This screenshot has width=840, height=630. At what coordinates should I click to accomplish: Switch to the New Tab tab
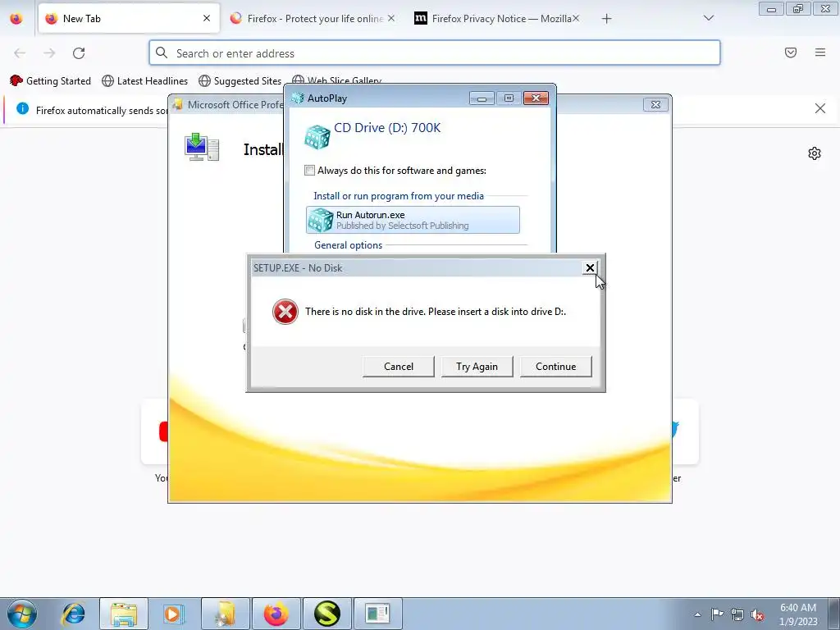(x=129, y=18)
